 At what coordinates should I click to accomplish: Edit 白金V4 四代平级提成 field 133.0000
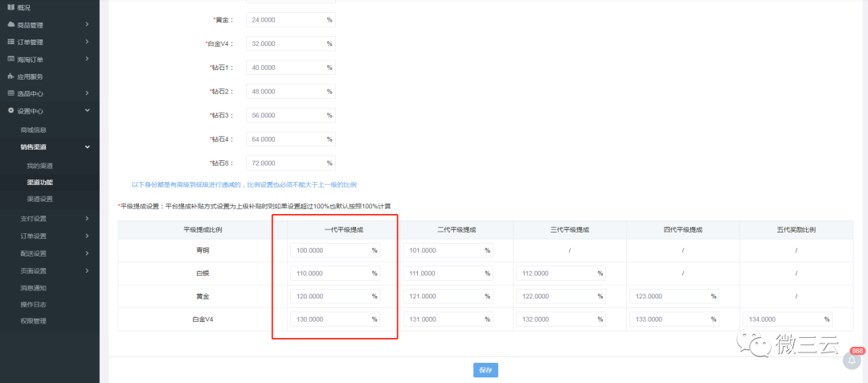pos(674,319)
